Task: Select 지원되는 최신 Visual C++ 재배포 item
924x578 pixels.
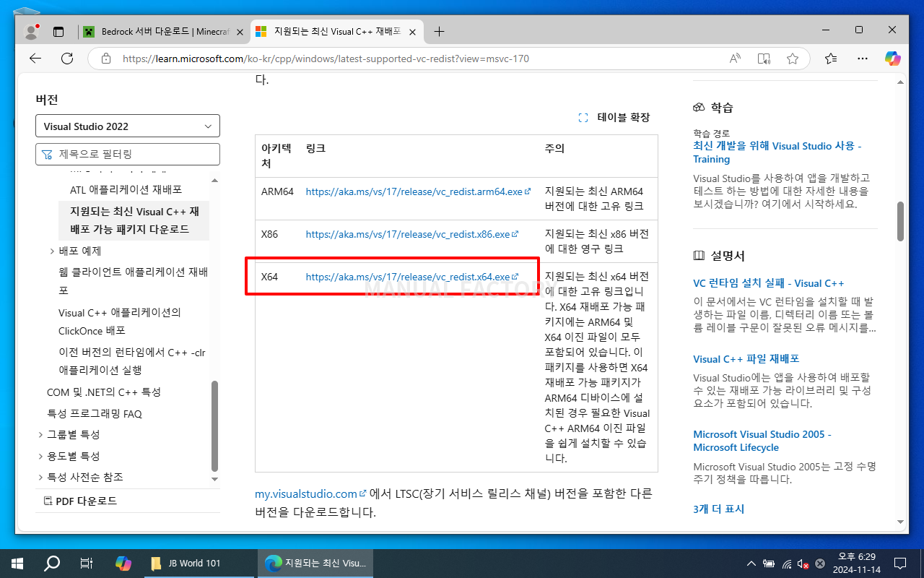Action: tap(134, 220)
